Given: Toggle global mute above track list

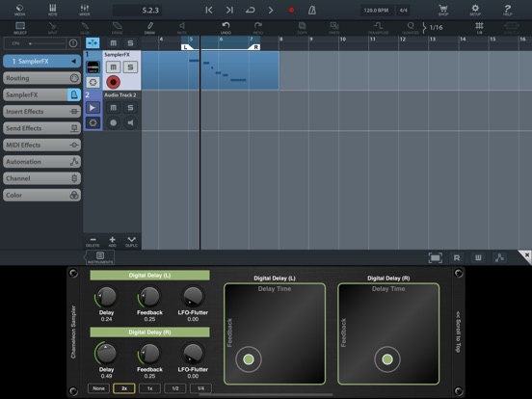Looking at the screenshot, I should (113, 43).
